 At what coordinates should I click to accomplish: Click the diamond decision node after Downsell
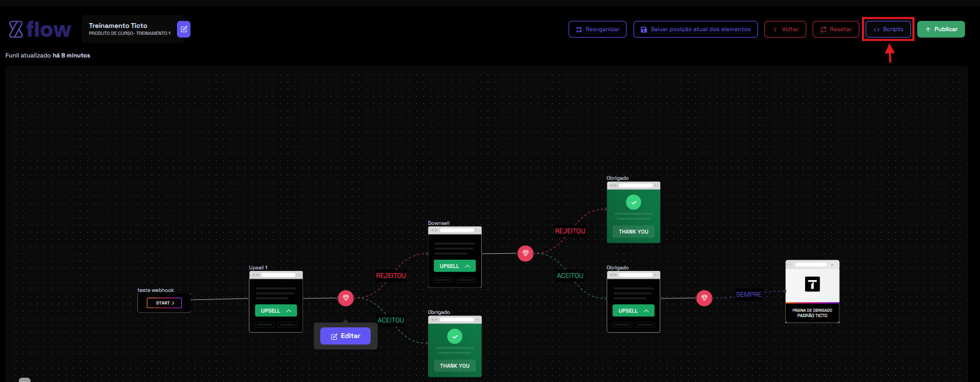[x=525, y=253]
